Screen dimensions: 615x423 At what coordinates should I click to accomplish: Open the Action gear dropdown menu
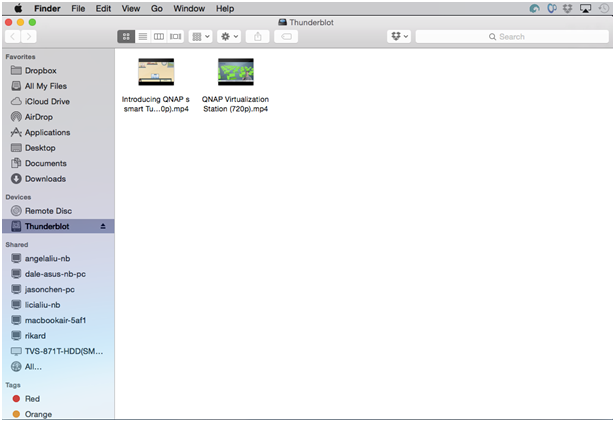click(x=229, y=36)
